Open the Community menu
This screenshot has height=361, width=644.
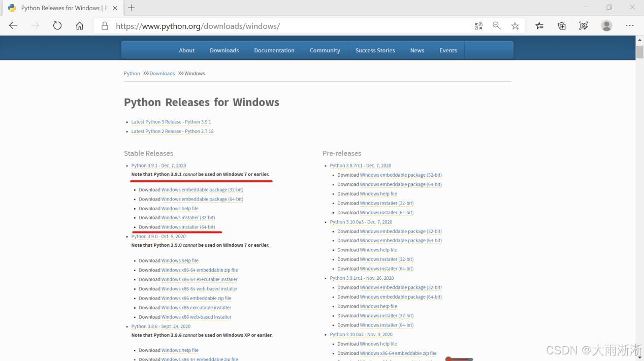(325, 50)
